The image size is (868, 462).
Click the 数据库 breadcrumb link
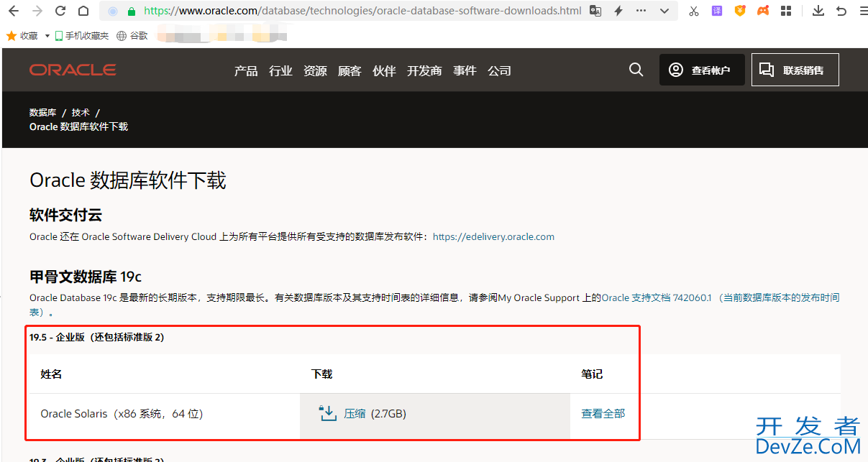tap(42, 113)
